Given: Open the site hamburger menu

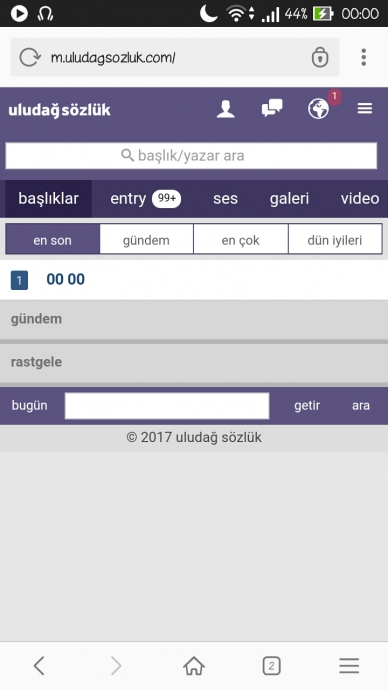Looking at the screenshot, I should (x=365, y=108).
